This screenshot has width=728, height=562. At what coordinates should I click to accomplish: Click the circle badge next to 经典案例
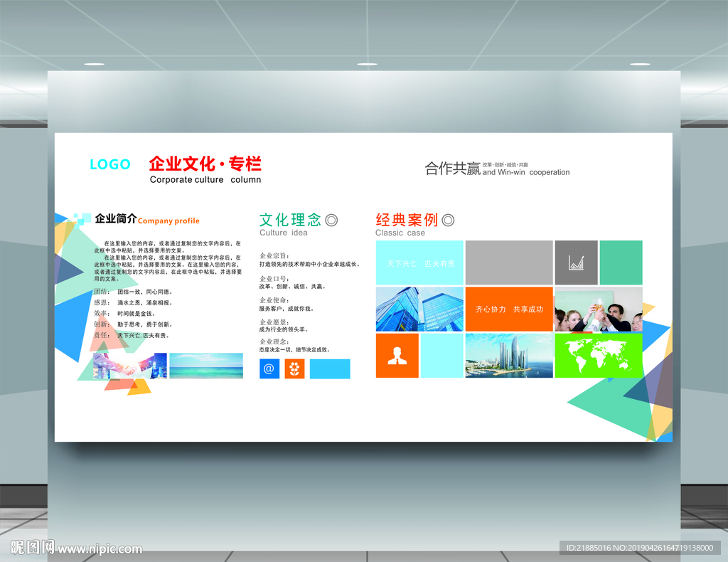click(x=449, y=220)
